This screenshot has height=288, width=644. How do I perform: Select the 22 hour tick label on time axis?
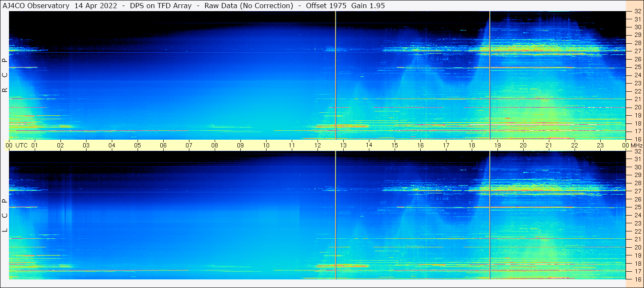[x=575, y=145]
